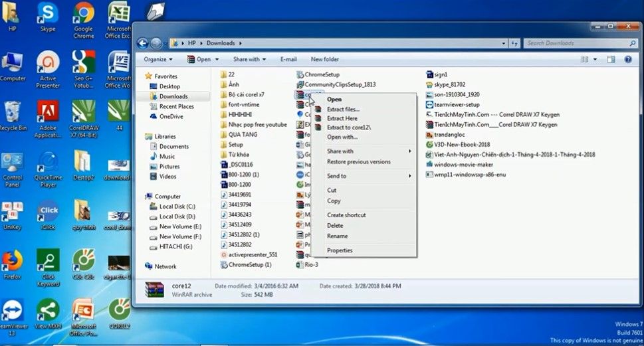Select the activepresenter_551 file
This screenshot has height=346, width=644.
(249, 254)
